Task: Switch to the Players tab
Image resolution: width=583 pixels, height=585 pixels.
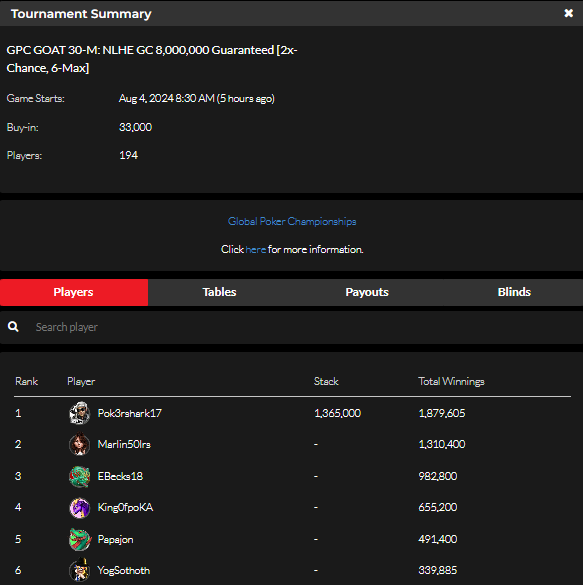Action: pyautogui.click(x=74, y=292)
